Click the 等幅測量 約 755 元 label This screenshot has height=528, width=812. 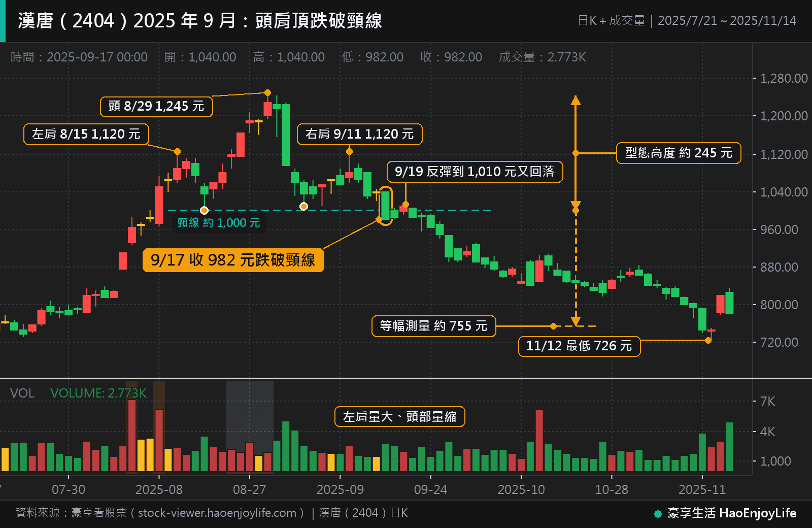tap(434, 326)
